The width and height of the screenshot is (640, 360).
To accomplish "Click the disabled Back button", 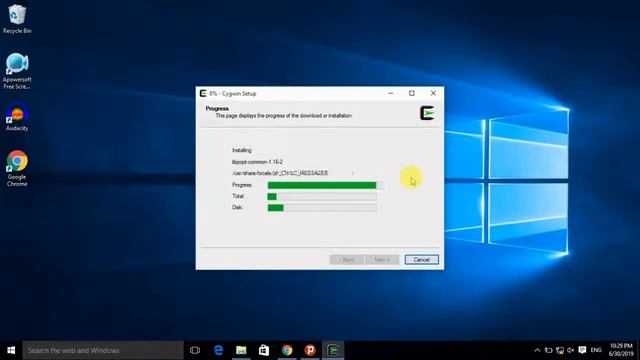I will click(x=347, y=260).
